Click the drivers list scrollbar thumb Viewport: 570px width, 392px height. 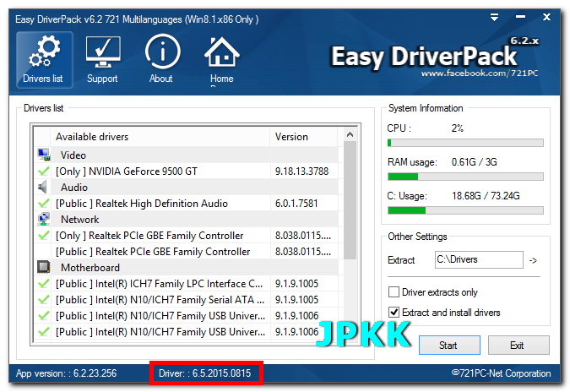pos(350,200)
